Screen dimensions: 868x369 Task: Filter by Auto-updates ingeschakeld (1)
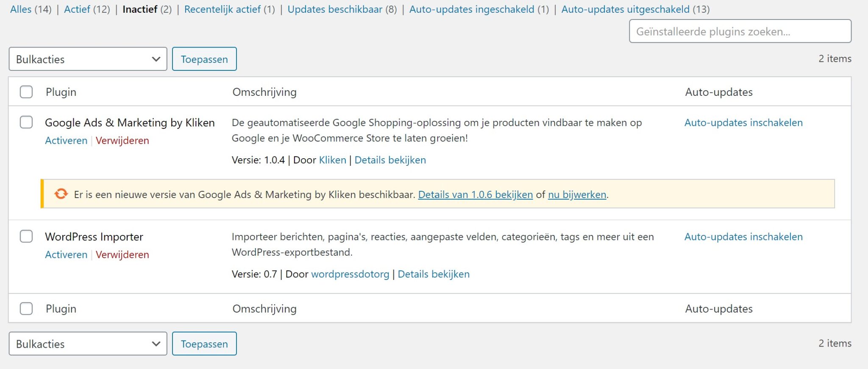(x=479, y=9)
